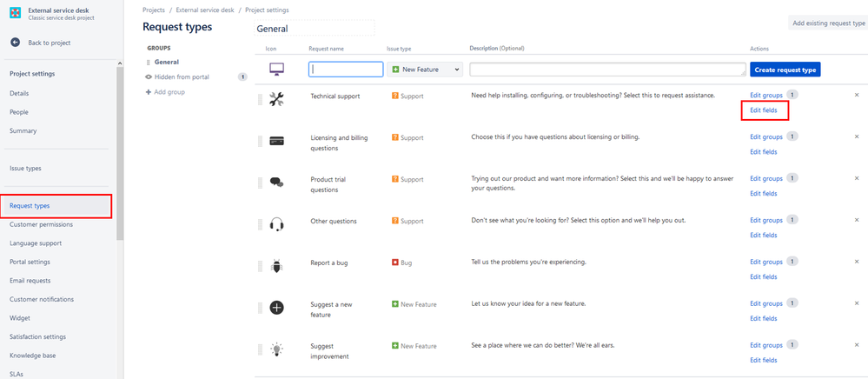Image resolution: width=868 pixels, height=379 pixels.
Task: Open Issue types settings
Action: tap(25, 169)
